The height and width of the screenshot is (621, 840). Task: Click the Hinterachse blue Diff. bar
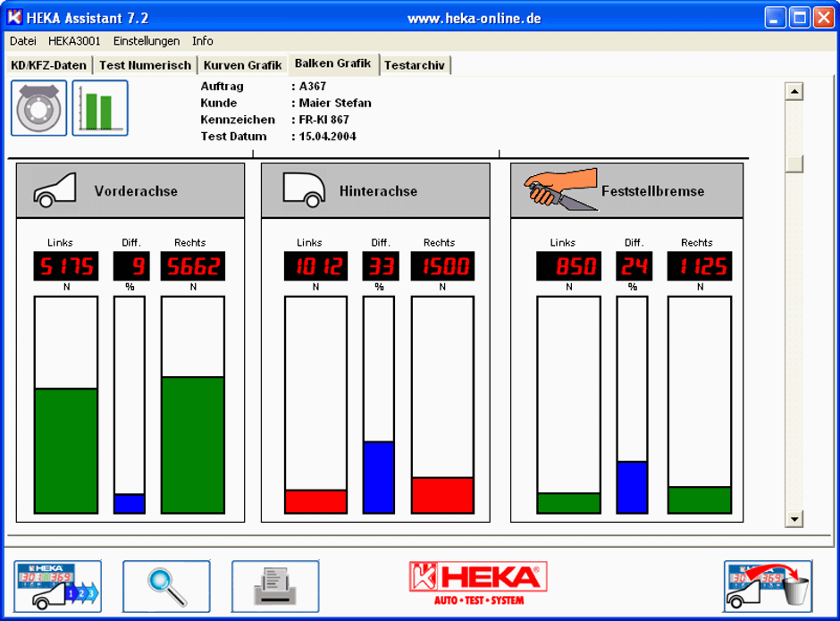tap(378, 477)
